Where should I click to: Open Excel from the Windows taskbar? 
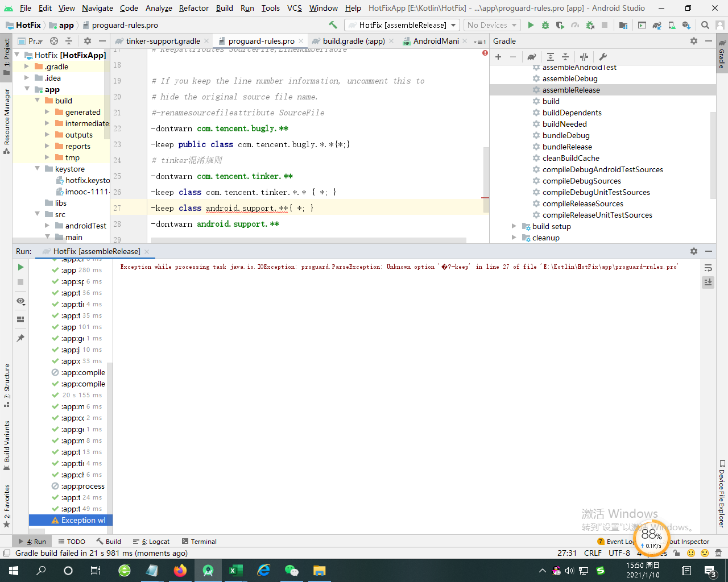[236, 570]
